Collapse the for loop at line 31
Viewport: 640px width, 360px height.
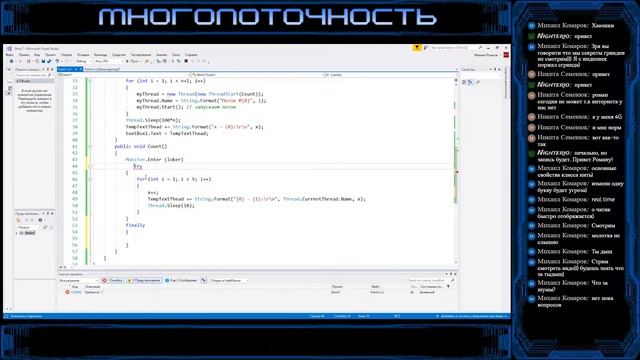click(x=90, y=81)
